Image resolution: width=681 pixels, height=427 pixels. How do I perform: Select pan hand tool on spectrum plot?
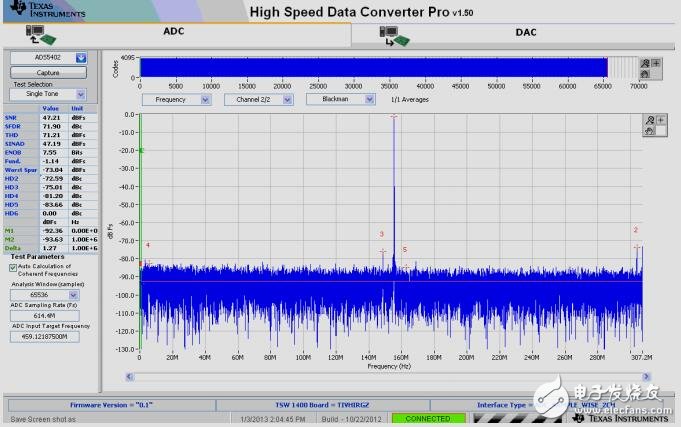pos(649,130)
